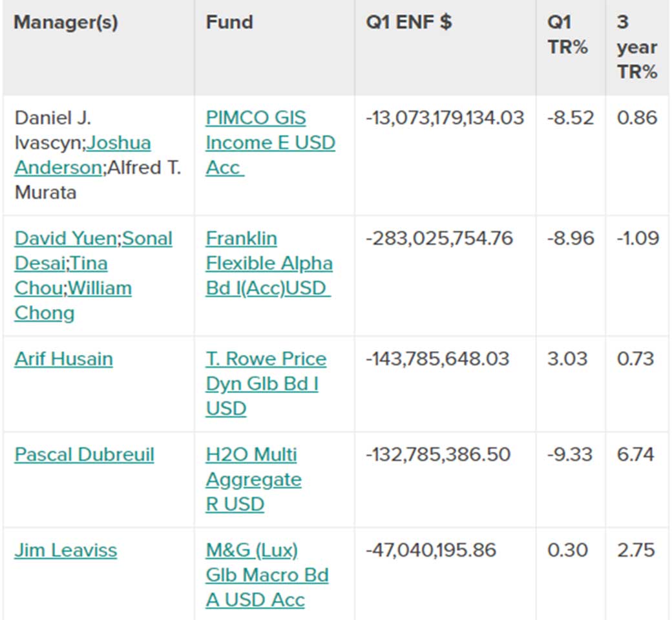Open Franklin Flexible Alpha Bd fund link

(269, 263)
